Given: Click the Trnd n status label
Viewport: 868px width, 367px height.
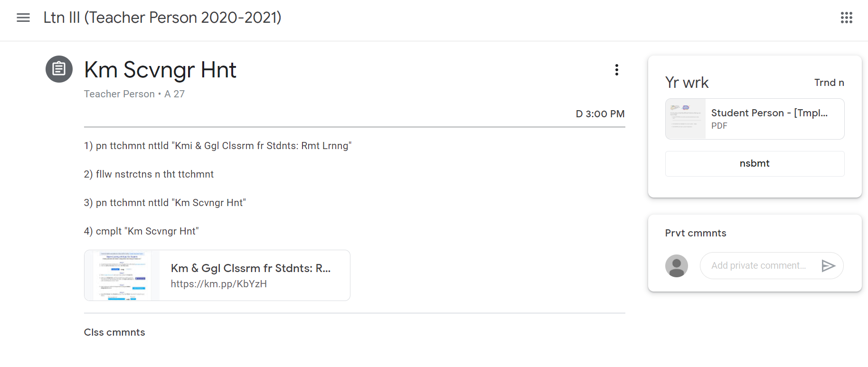Looking at the screenshot, I should tap(829, 83).
